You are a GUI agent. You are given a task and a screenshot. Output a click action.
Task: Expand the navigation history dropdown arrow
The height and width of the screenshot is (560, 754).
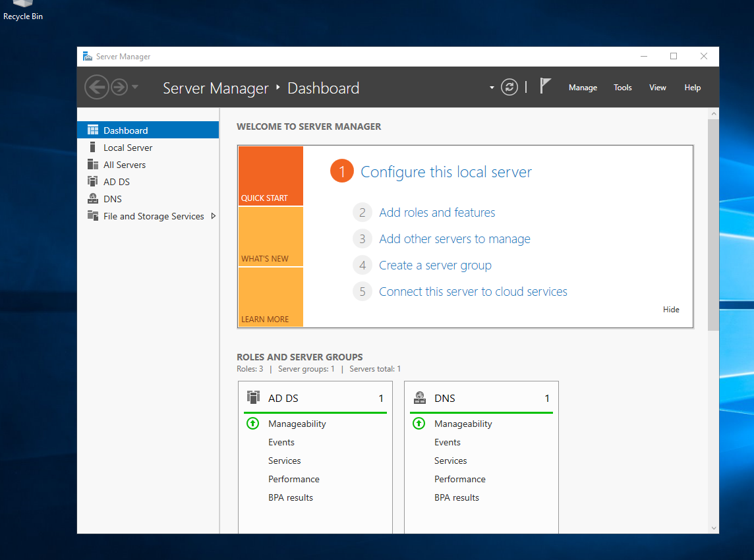coord(135,87)
